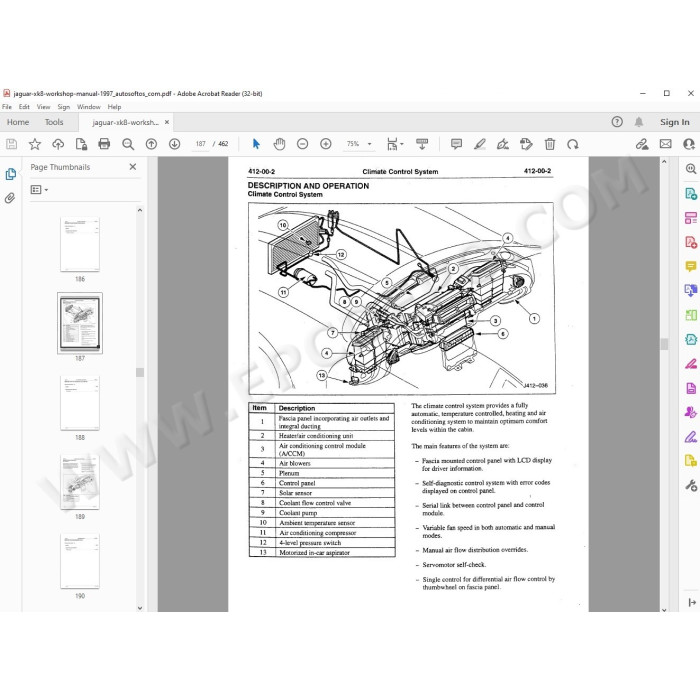
Task: Open More Tools wrench icon
Action: (691, 485)
